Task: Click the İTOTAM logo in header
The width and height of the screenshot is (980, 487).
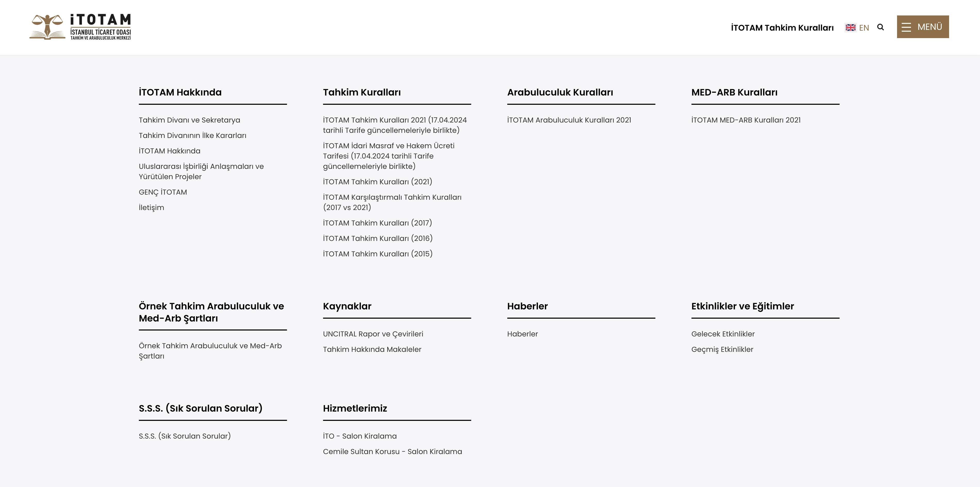Action: tap(80, 27)
